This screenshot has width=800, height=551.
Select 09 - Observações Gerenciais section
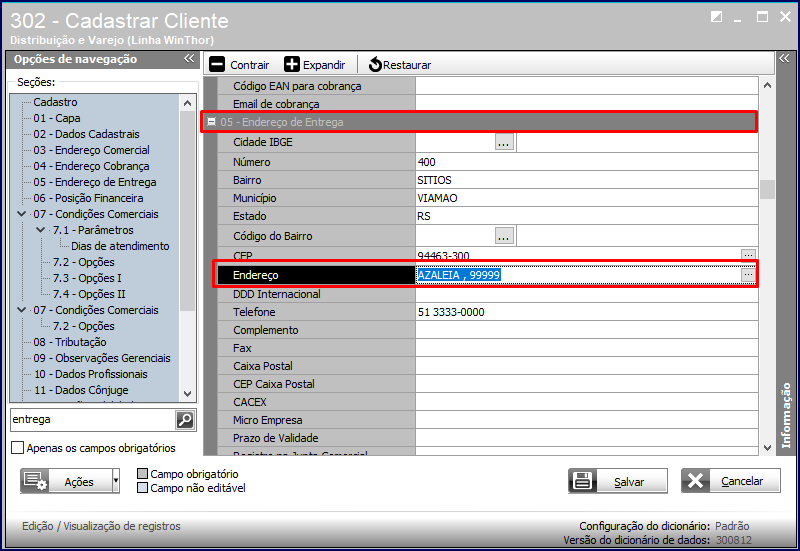click(102, 358)
